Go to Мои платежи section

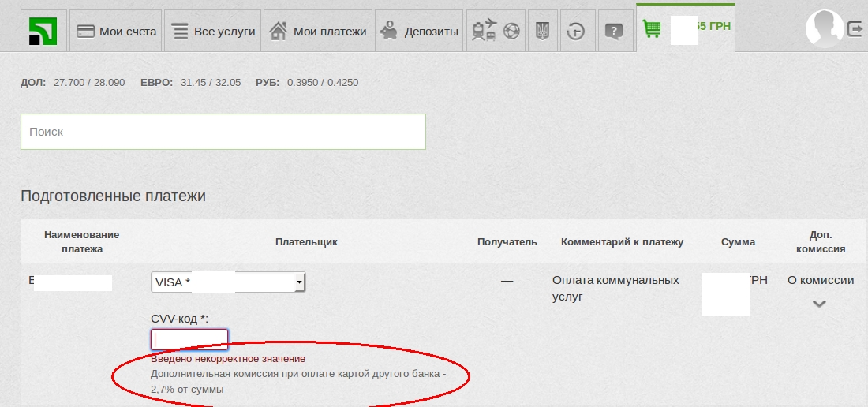tap(318, 31)
